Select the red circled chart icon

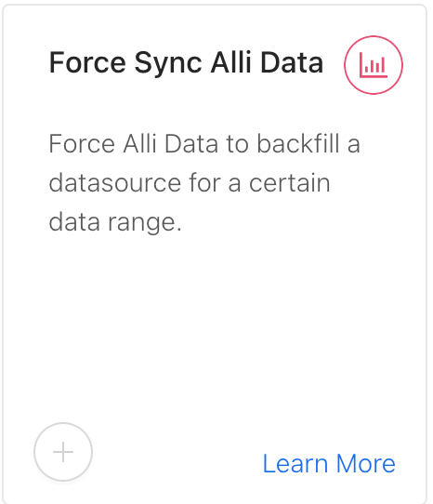[374, 65]
